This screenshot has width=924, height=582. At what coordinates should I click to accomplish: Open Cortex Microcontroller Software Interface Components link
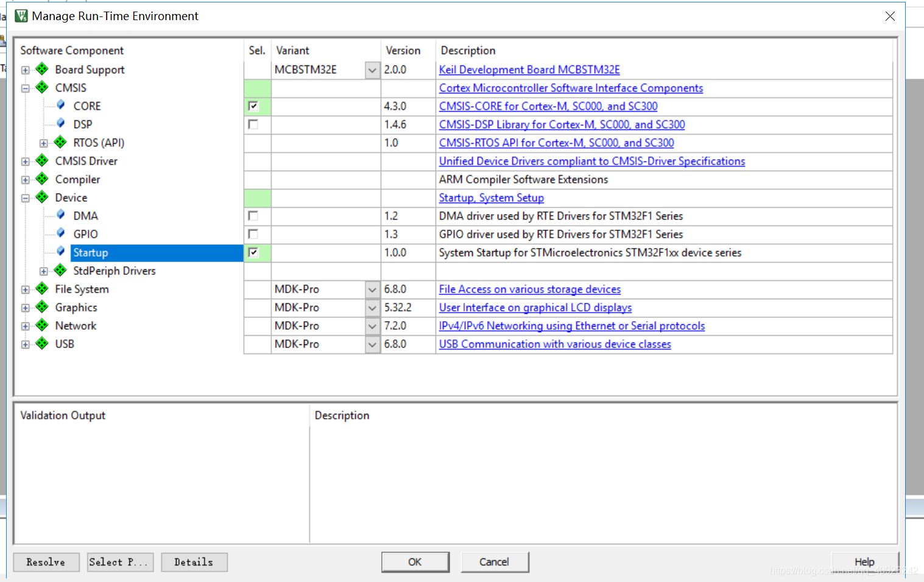[x=571, y=88]
